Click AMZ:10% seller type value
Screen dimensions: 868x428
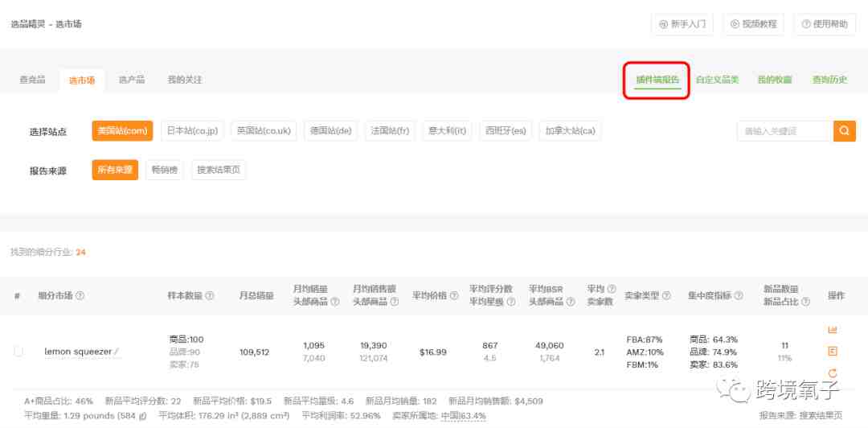click(x=645, y=352)
